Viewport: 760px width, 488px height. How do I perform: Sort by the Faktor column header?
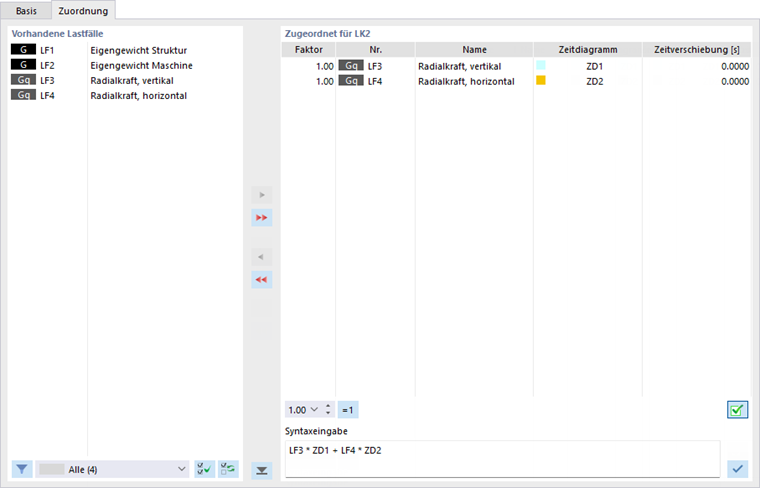coord(308,49)
